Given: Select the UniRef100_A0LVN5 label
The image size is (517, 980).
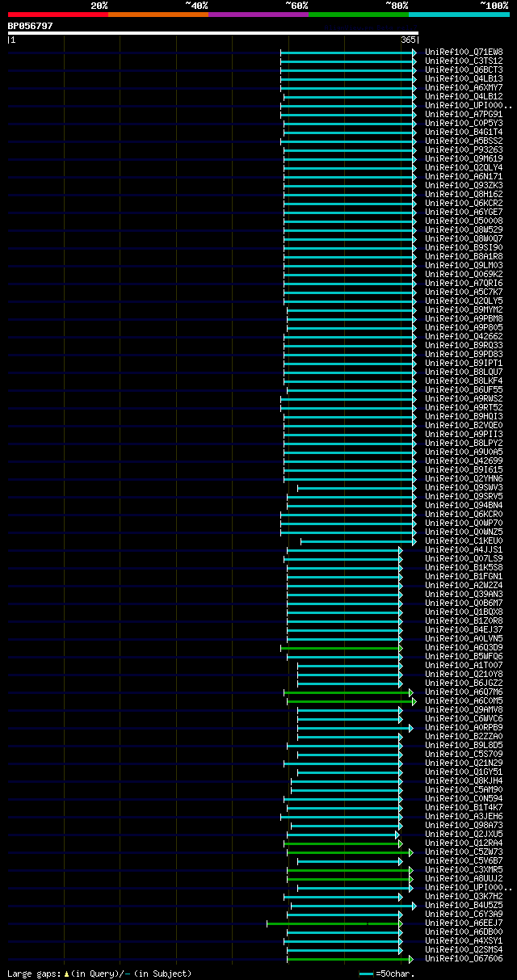Looking at the screenshot, I should tap(464, 638).
